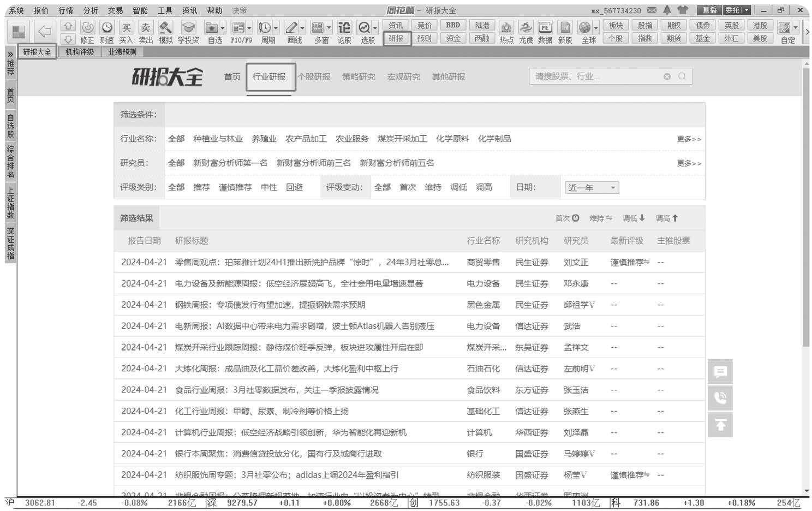Set rating change filter to 调高
812x511 pixels.
[484, 187]
